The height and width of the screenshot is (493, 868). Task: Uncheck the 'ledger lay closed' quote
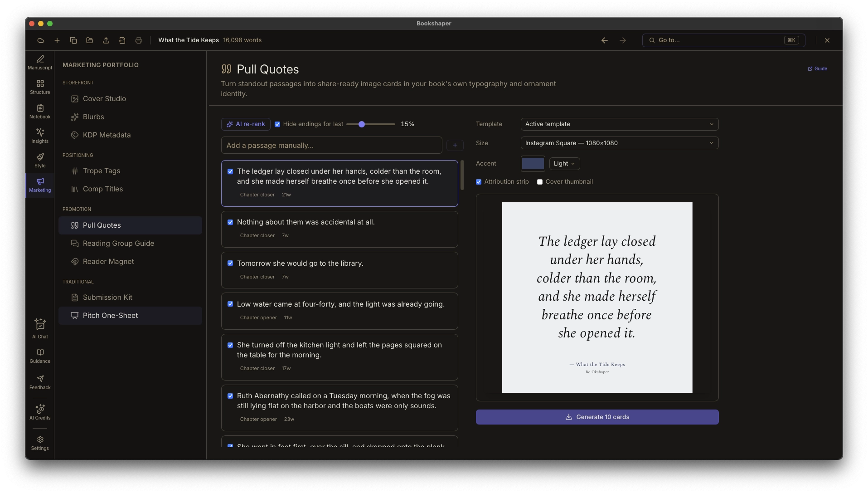[x=230, y=171]
